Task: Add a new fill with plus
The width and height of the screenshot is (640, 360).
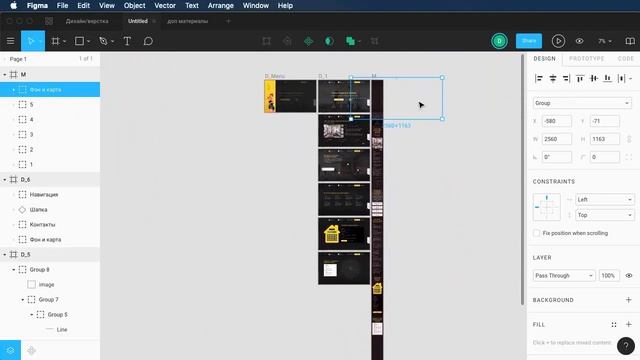Action: pos(629,324)
